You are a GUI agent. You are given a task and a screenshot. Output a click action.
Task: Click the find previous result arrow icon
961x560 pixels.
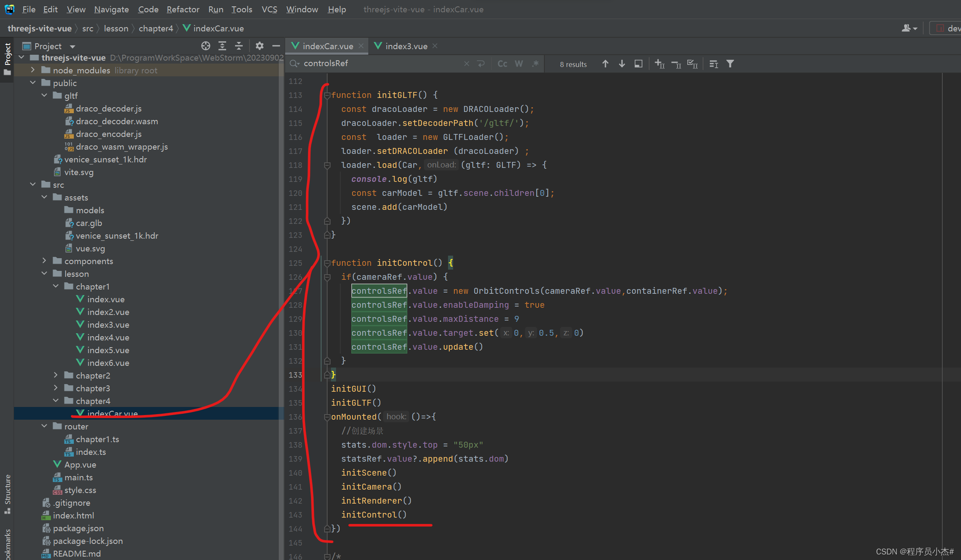605,64
